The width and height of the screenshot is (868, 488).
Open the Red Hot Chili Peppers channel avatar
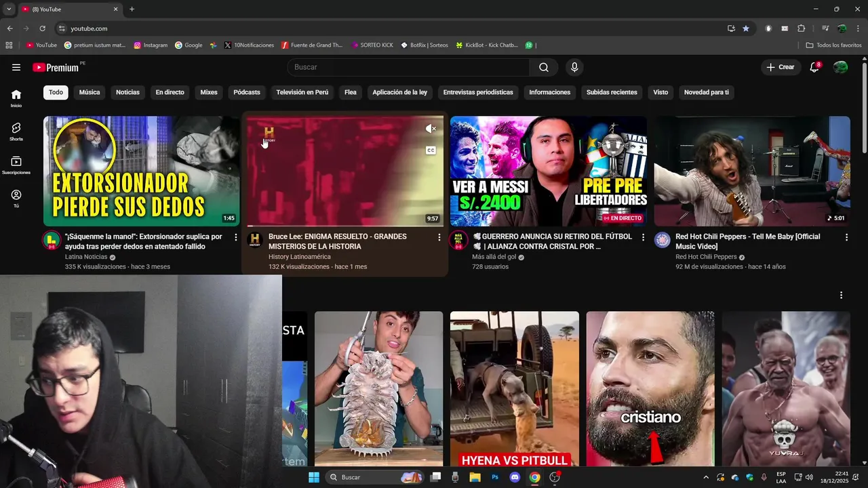(662, 240)
